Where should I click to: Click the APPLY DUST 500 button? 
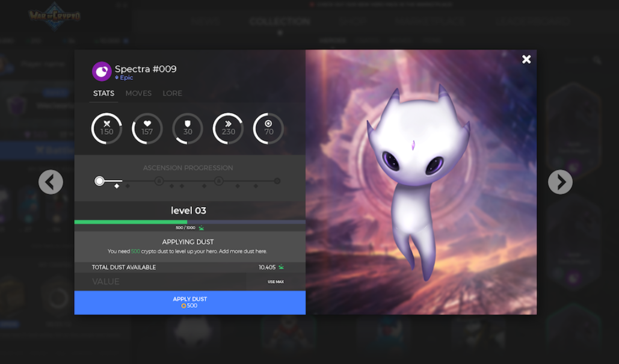pyautogui.click(x=190, y=303)
